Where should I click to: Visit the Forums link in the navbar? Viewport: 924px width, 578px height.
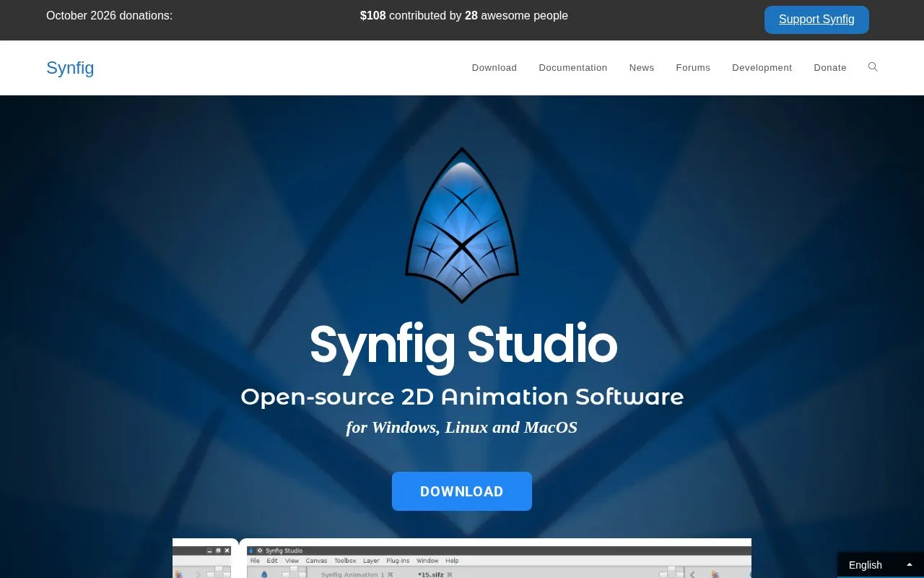coord(693,68)
